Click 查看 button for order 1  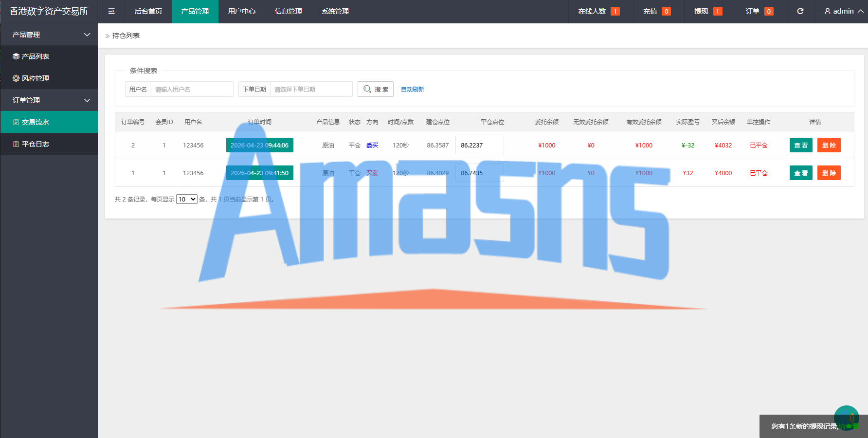[x=801, y=173]
